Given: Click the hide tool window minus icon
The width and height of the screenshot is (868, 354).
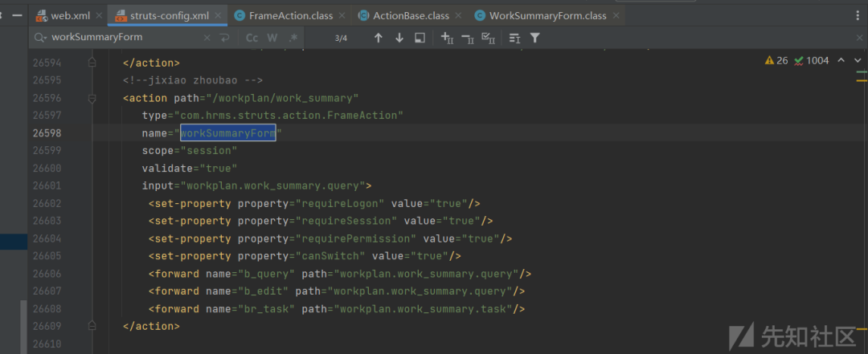Looking at the screenshot, I should 17,15.
